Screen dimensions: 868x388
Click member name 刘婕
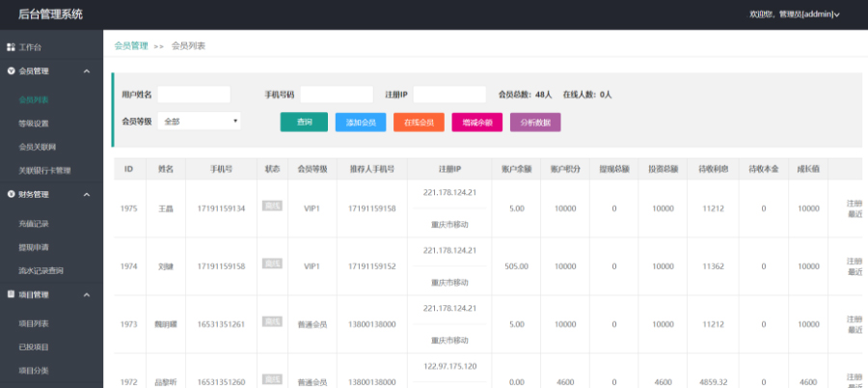[x=166, y=266]
